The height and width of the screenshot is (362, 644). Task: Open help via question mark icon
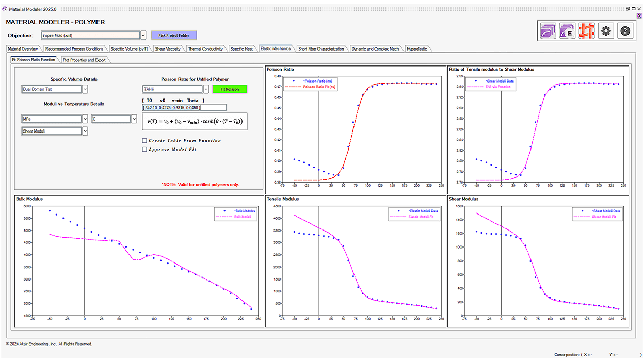(625, 31)
